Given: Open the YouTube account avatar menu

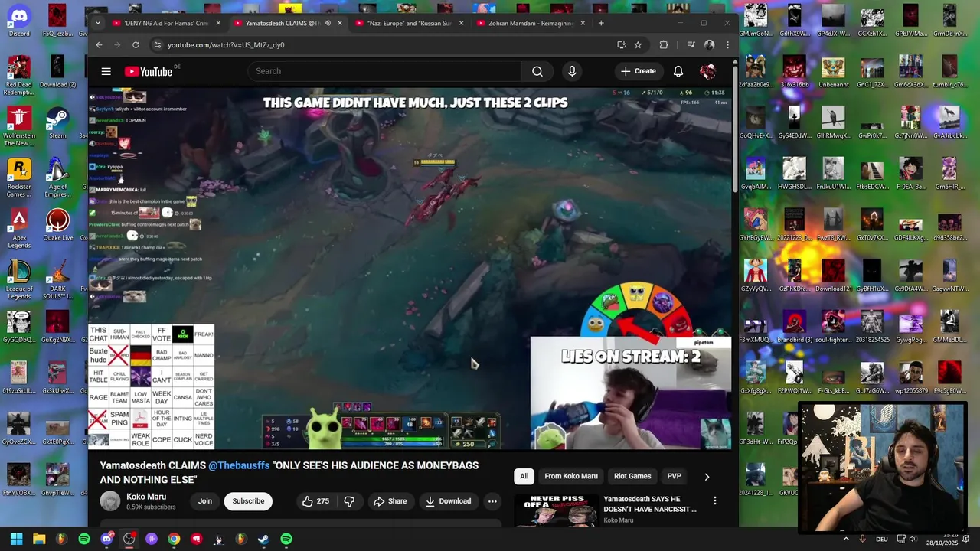Looking at the screenshot, I should click(x=708, y=71).
